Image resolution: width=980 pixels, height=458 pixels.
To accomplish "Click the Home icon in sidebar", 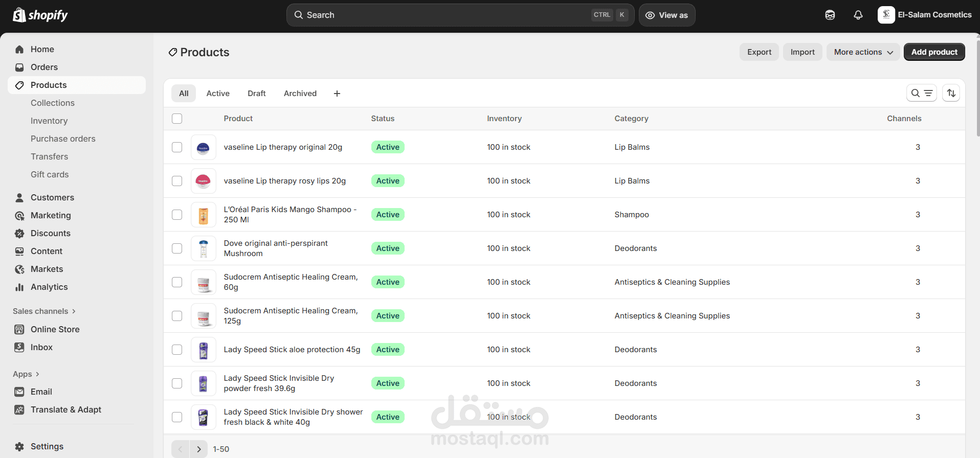I will coord(19,49).
